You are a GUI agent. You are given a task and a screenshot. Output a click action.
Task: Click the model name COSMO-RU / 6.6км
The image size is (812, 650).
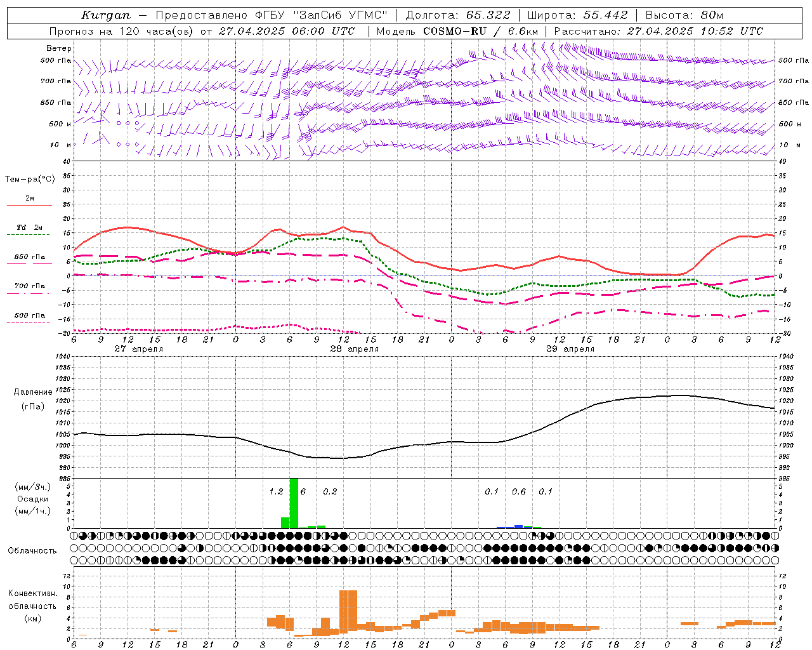click(481, 31)
